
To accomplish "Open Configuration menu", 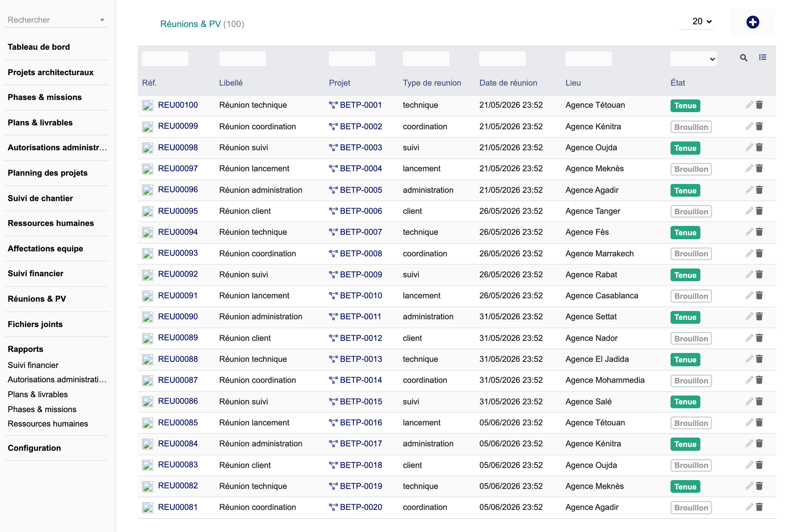I will tap(34, 448).
